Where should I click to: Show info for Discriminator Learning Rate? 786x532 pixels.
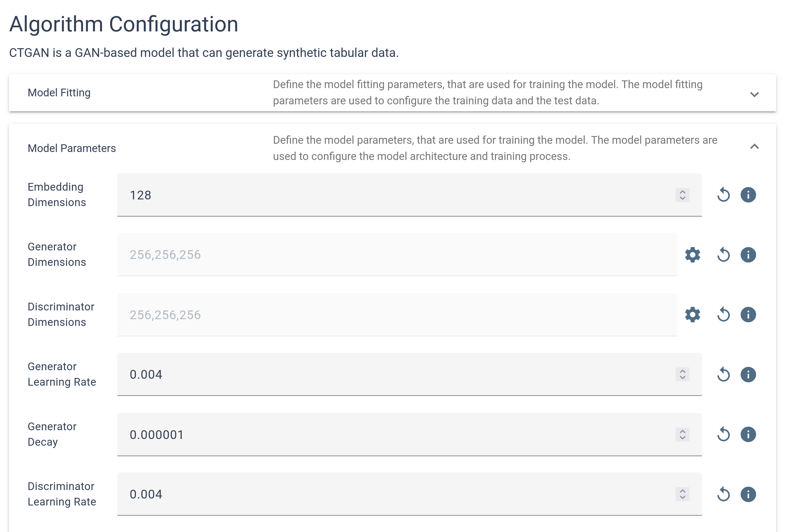[x=748, y=494]
